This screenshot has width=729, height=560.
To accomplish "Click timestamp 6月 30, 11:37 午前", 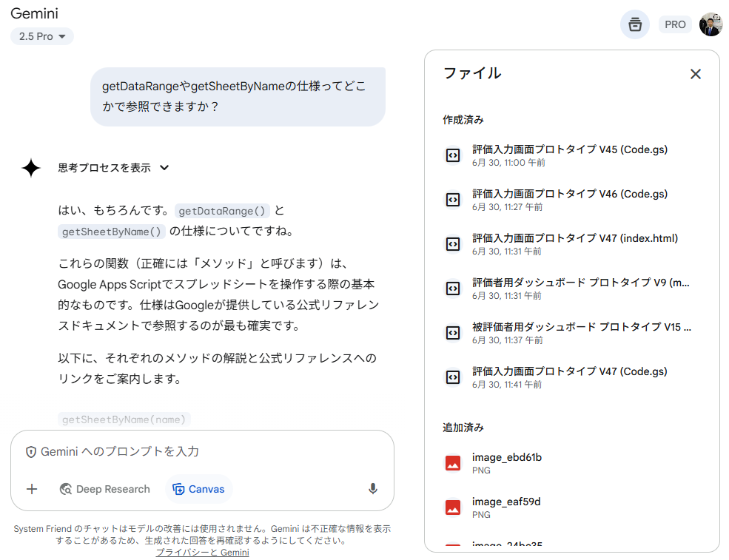I will 507,340.
